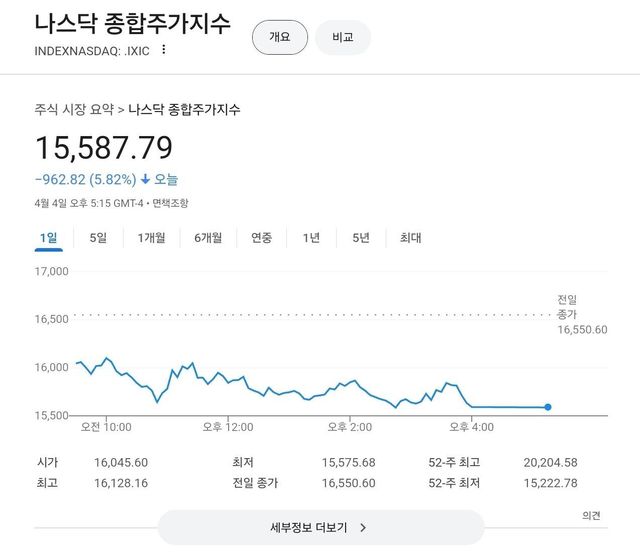Click the 면책조항 disclaimer link
The height and width of the screenshot is (559, 640).
point(169,203)
